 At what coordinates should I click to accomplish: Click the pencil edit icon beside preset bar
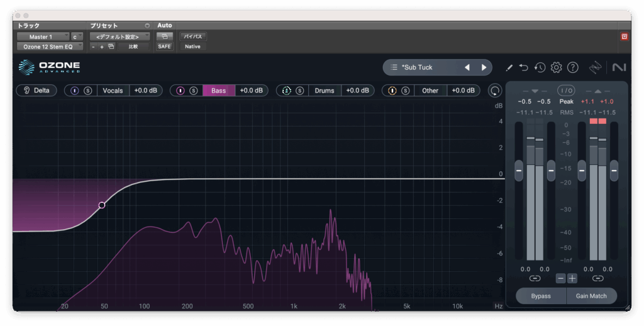click(509, 67)
